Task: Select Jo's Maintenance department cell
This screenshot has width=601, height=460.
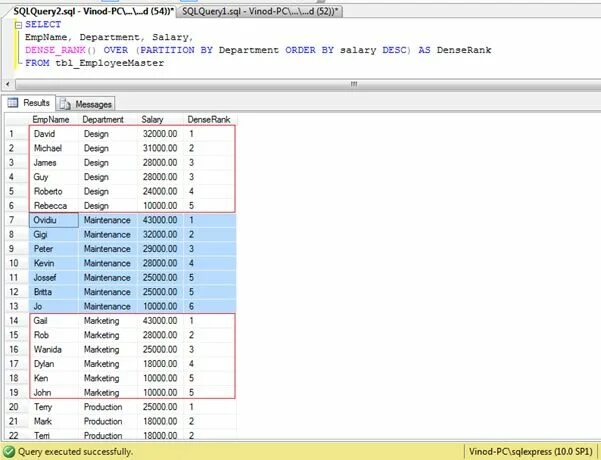Action: click(108, 306)
